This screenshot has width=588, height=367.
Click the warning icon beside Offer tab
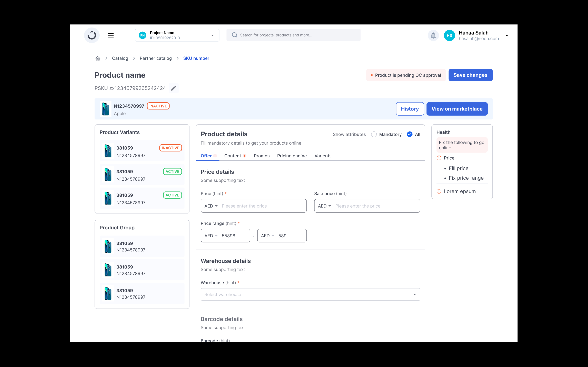point(215,156)
